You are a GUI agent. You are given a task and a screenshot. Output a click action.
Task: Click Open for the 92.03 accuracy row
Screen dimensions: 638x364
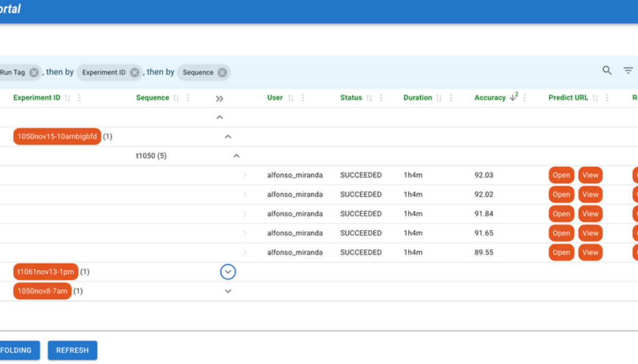[x=561, y=175]
